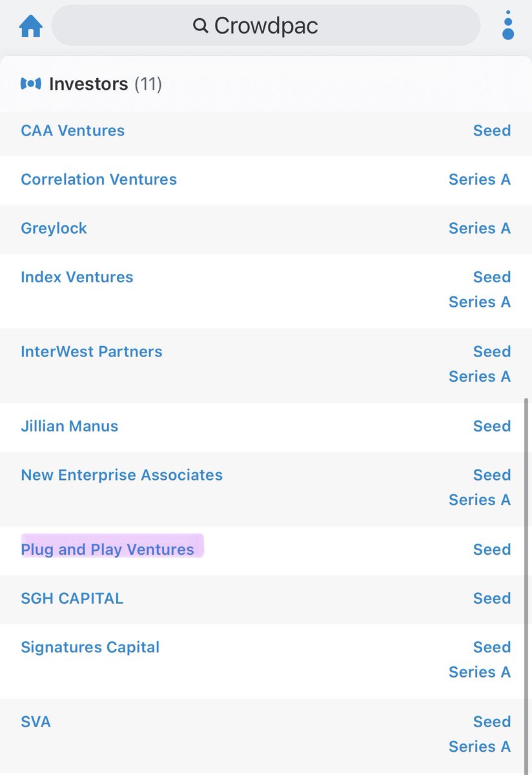The image size is (532, 775).
Task: Click Greylock's Series A round
Action: tap(479, 228)
